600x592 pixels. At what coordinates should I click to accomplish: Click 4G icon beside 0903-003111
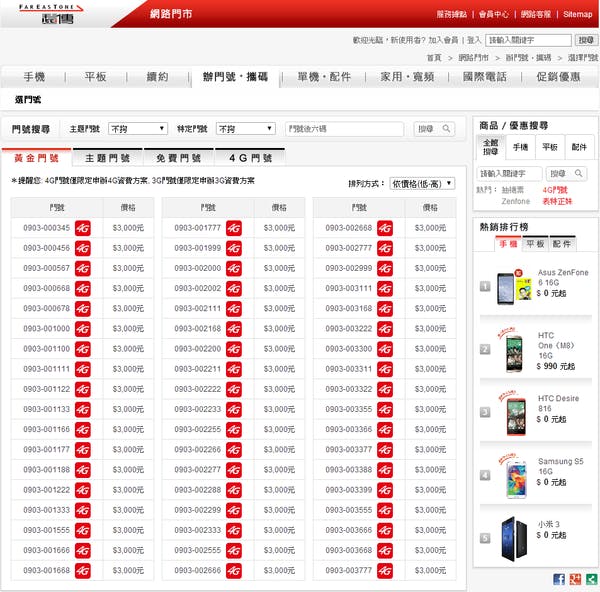point(385,289)
